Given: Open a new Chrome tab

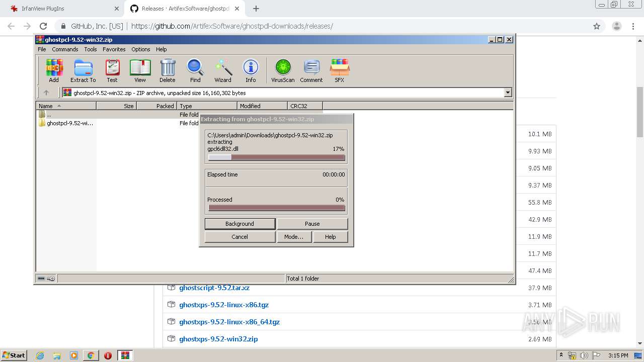Looking at the screenshot, I should pos(256,9).
